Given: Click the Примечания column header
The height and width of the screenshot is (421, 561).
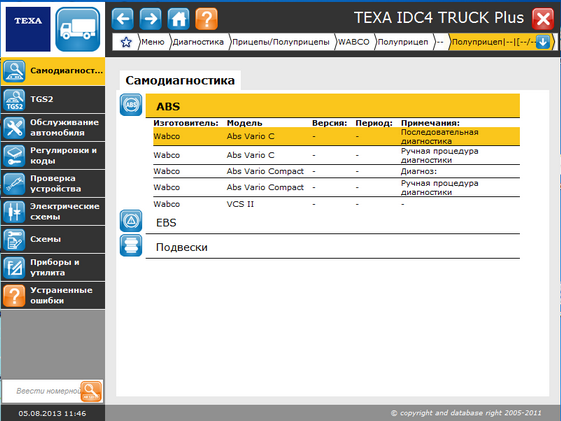Looking at the screenshot, I should (430, 123).
